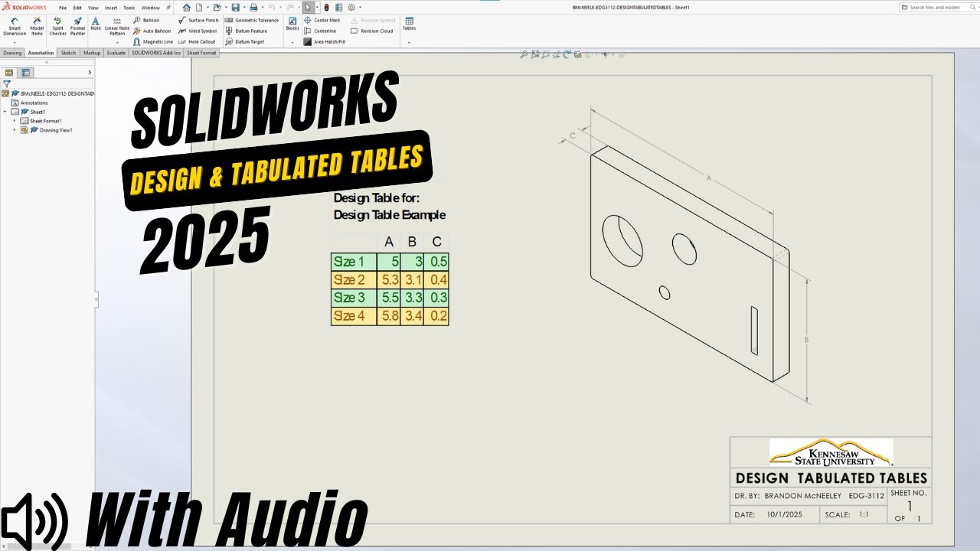Open the Blocks tool
Viewport: 980px width, 551px height.
[292, 23]
